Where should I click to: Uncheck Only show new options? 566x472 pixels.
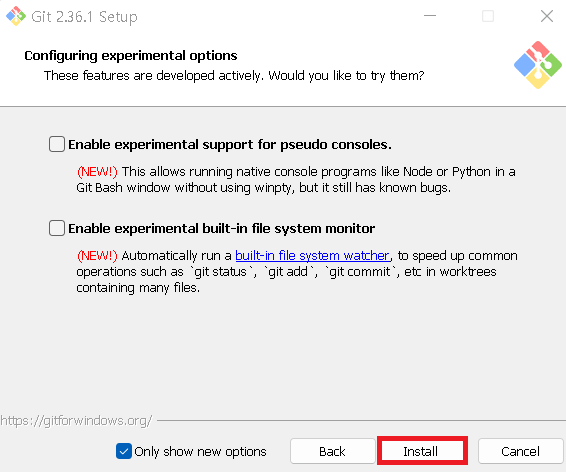point(124,451)
